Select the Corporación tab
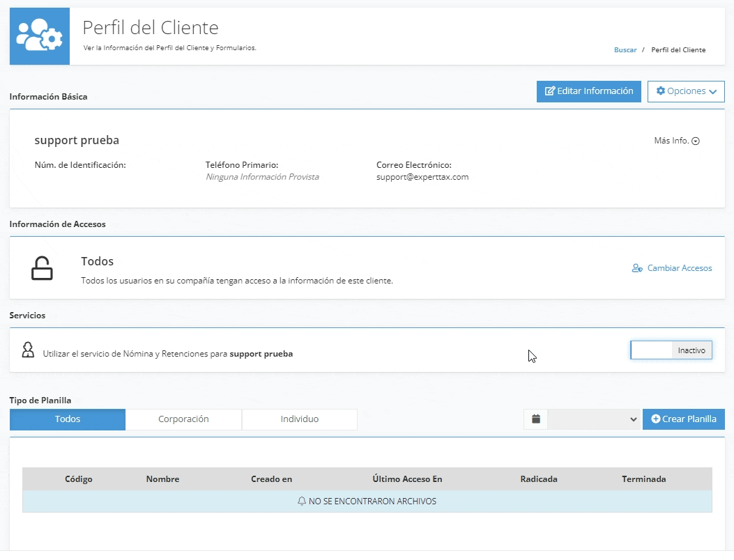This screenshot has height=560, width=734. click(x=183, y=419)
